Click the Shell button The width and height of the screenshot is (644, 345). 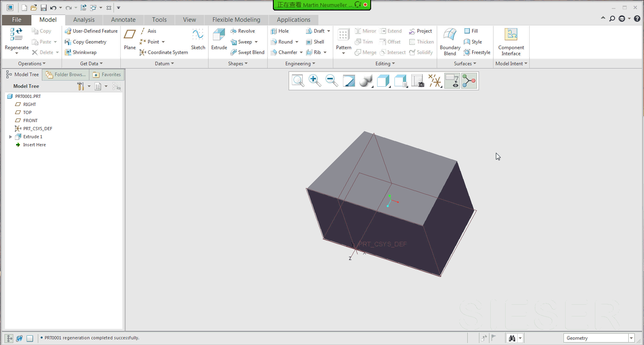(x=315, y=42)
